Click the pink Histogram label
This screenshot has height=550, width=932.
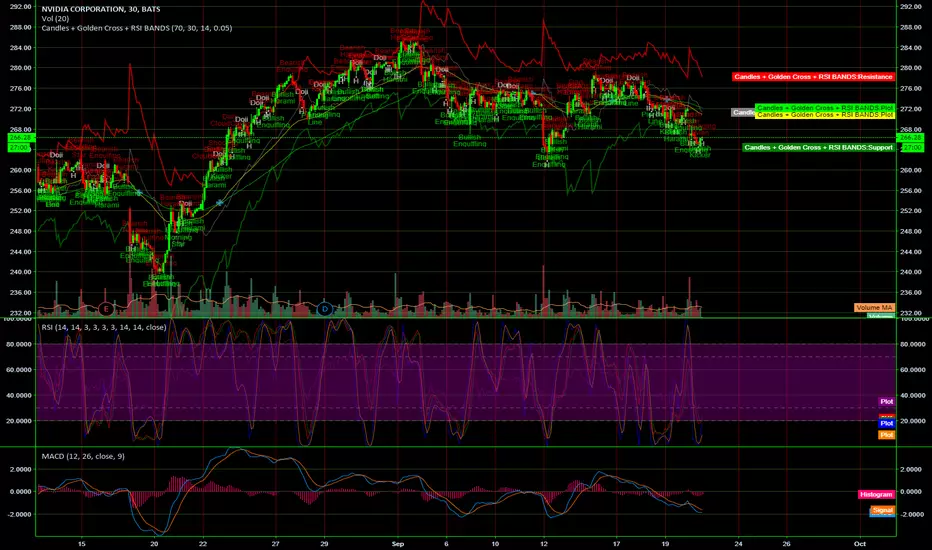[876, 494]
